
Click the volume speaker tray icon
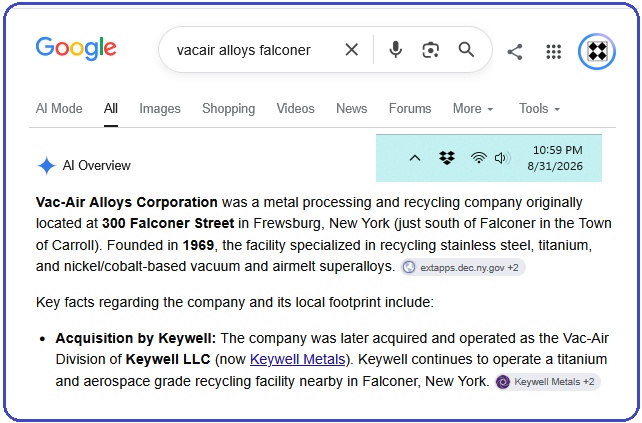[502, 158]
